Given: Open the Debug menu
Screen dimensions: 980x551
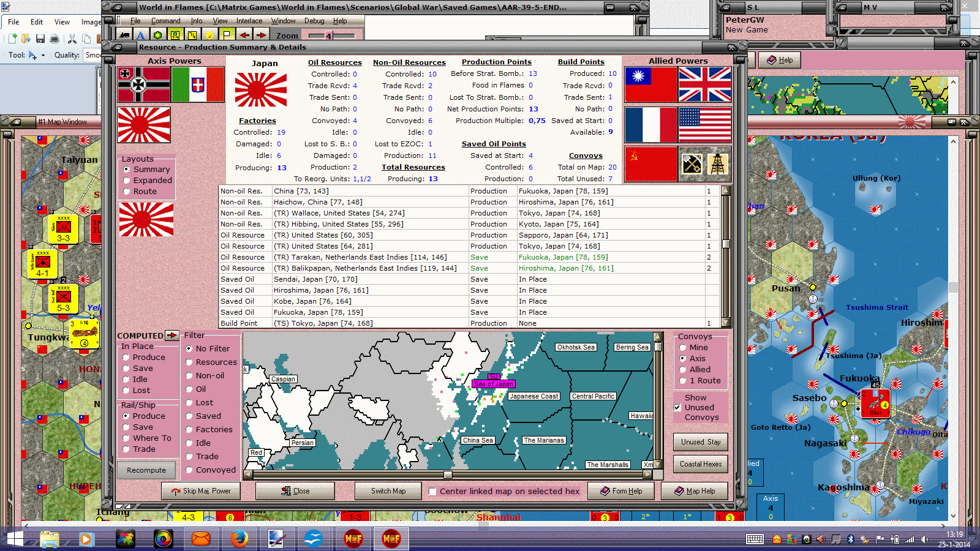Looking at the screenshot, I should point(314,21).
